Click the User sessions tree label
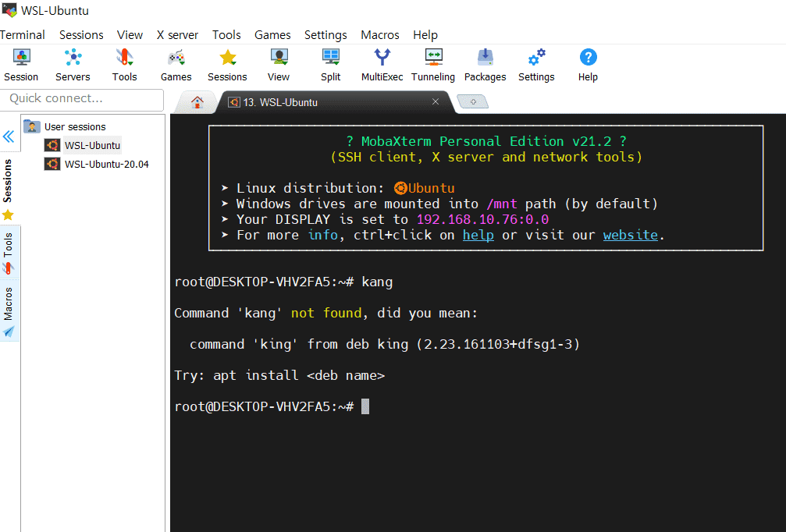The image size is (786, 532). [x=75, y=126]
